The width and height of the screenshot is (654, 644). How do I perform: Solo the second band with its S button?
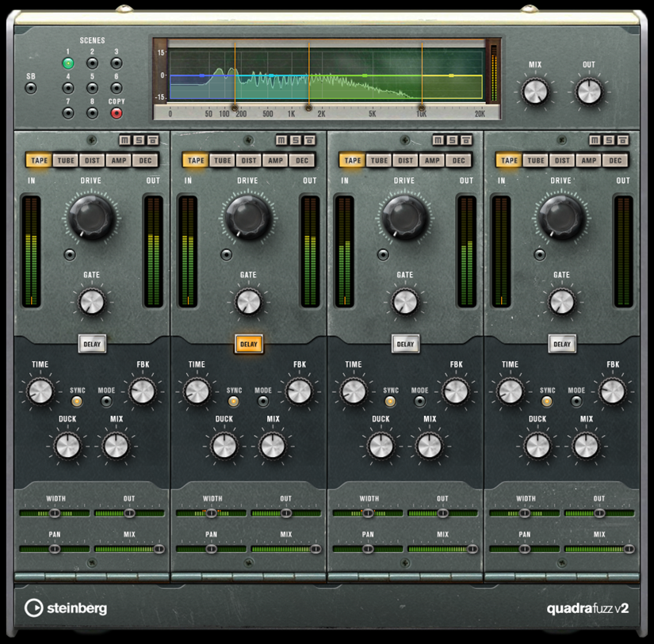pyautogui.click(x=296, y=140)
